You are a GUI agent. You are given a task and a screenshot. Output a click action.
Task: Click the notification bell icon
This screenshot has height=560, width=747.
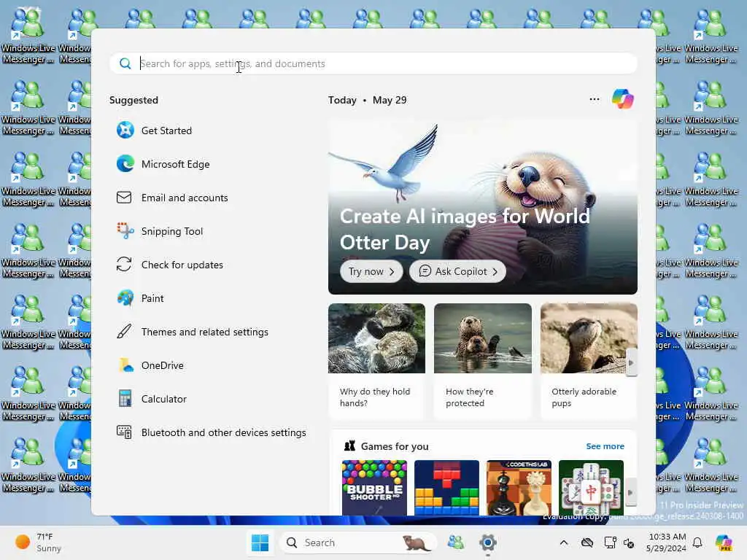[697, 542]
